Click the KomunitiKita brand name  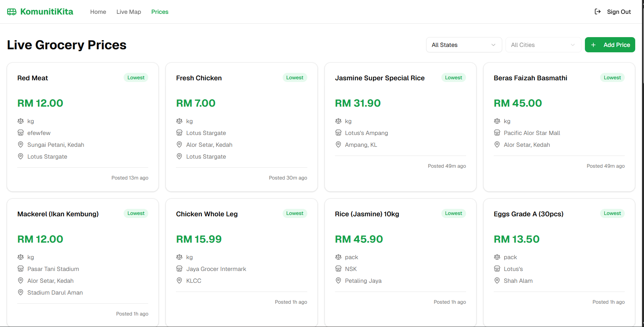coord(47,12)
